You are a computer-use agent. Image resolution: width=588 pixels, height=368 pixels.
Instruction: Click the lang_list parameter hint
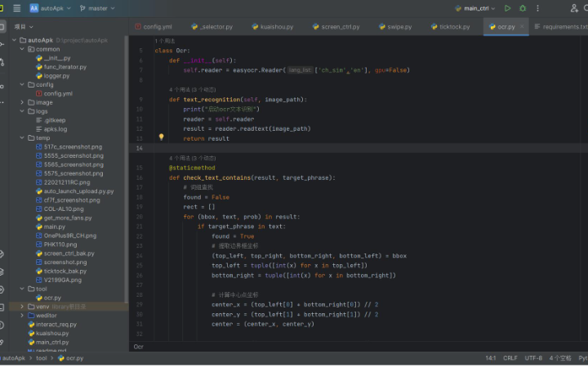(300, 70)
